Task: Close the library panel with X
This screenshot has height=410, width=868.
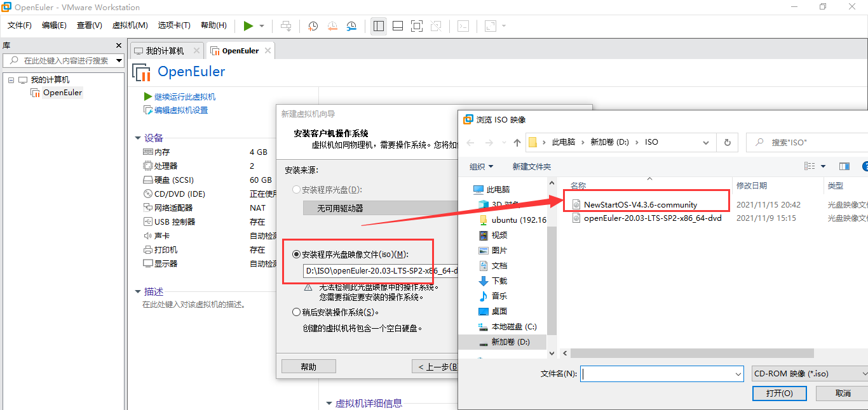Action: [118, 46]
